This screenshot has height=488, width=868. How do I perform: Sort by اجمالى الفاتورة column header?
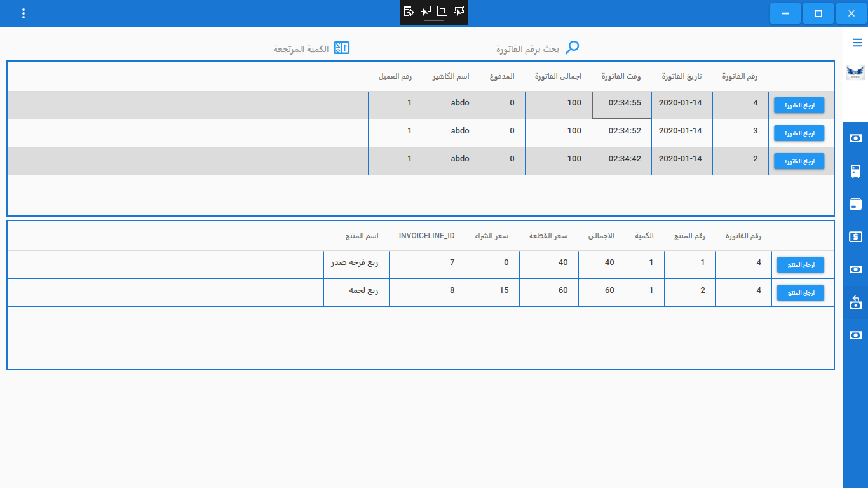[558, 77]
